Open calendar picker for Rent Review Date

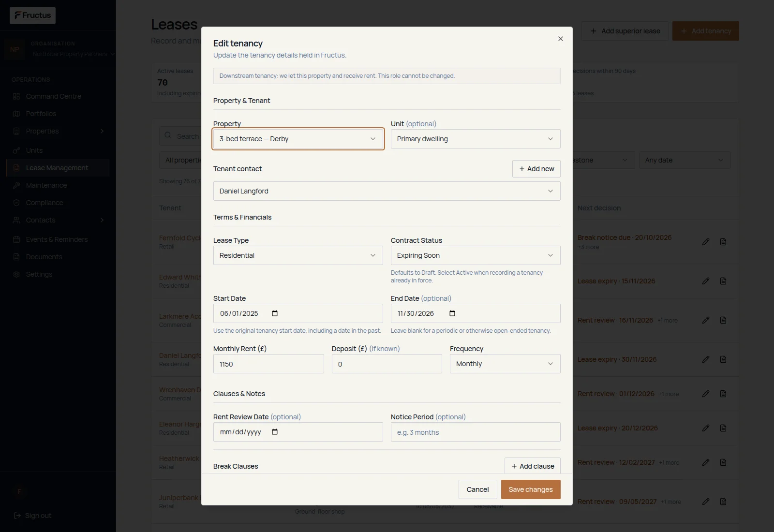[x=275, y=432]
